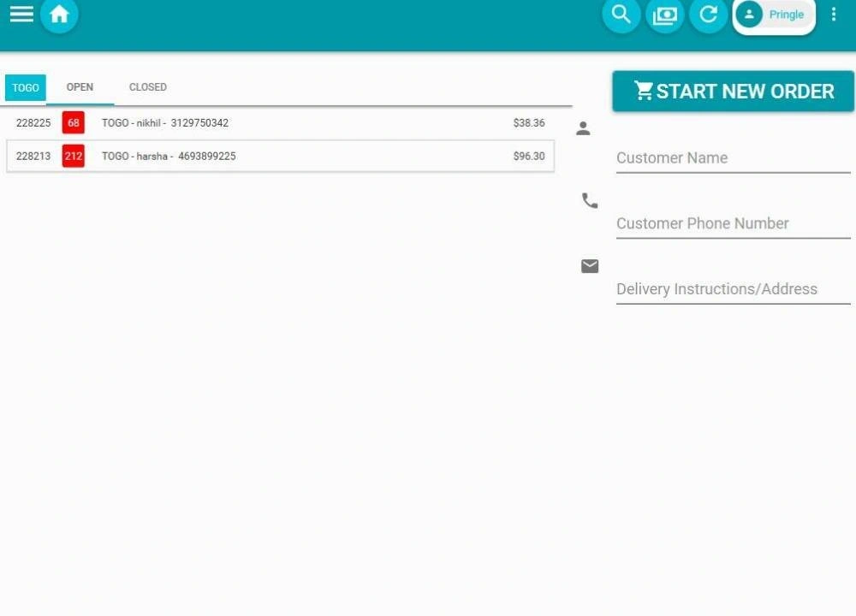Click the envelope icon beside address field

[590, 266]
